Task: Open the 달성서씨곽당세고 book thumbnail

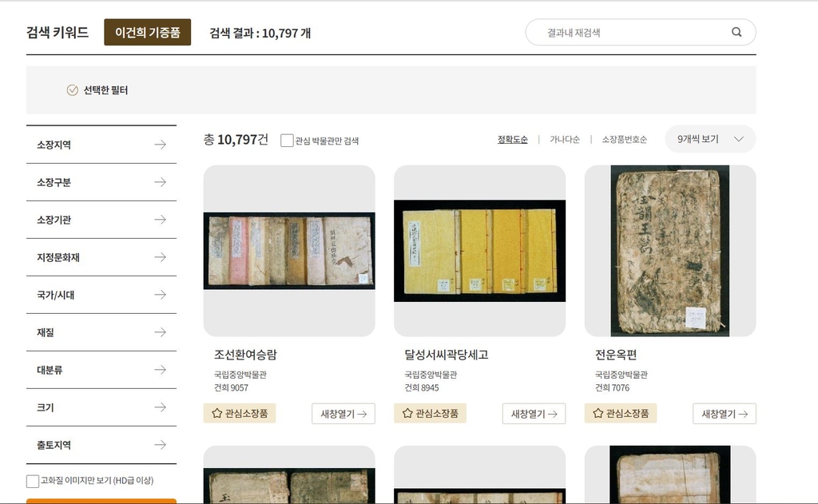Action: tap(479, 251)
